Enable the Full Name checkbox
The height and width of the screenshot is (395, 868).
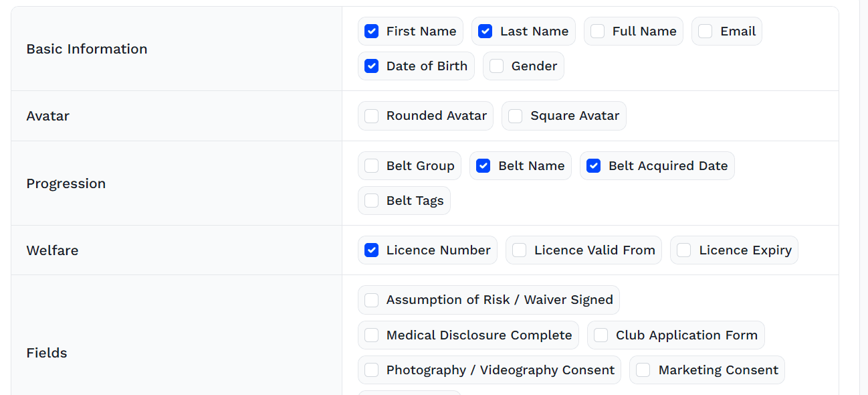[598, 31]
